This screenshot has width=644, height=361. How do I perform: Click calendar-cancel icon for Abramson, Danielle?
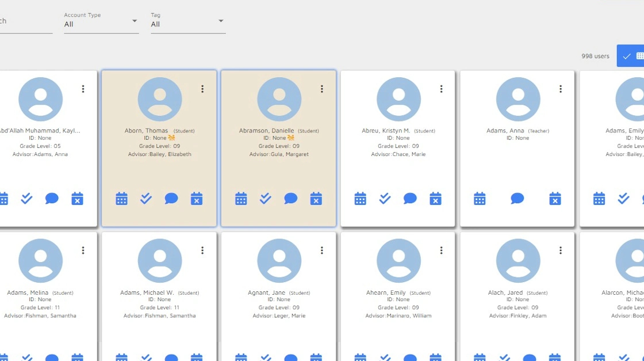point(316,199)
